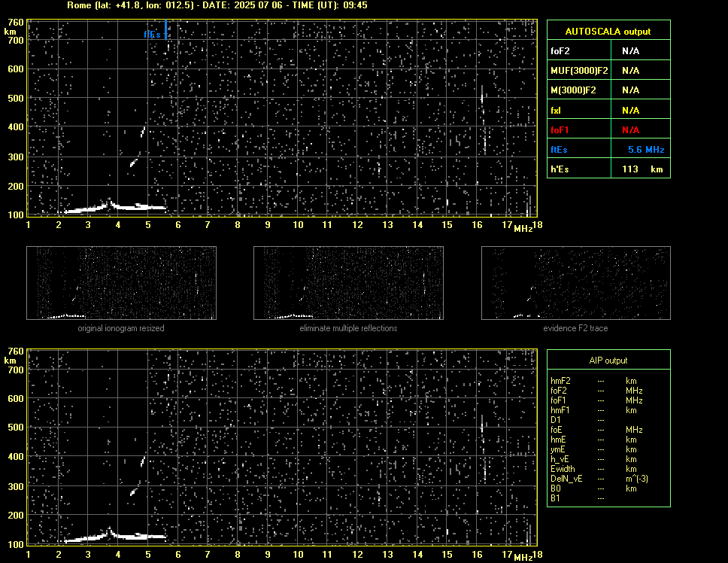Click the 'original ionogram resized' caption
The height and width of the screenshot is (563, 728).
coord(121,328)
